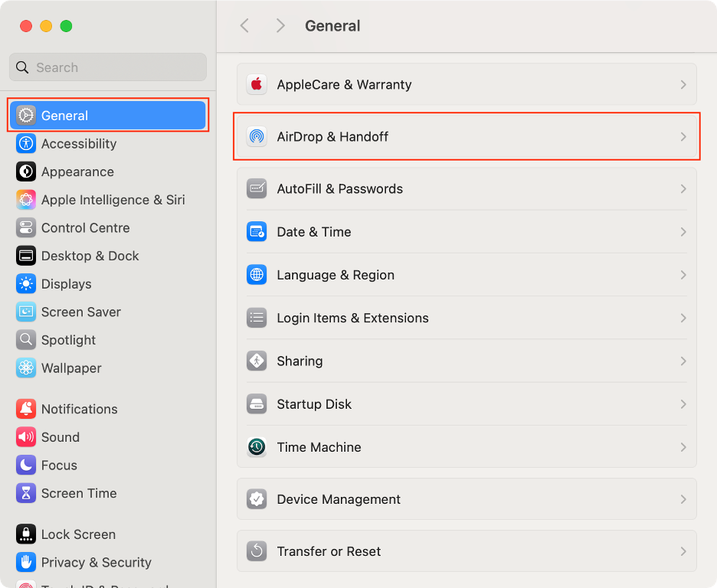Click the Sound speaker icon

[26, 437]
